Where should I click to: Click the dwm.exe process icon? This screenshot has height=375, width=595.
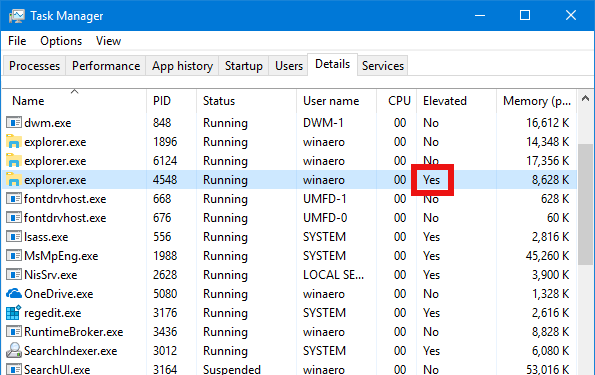coord(14,123)
